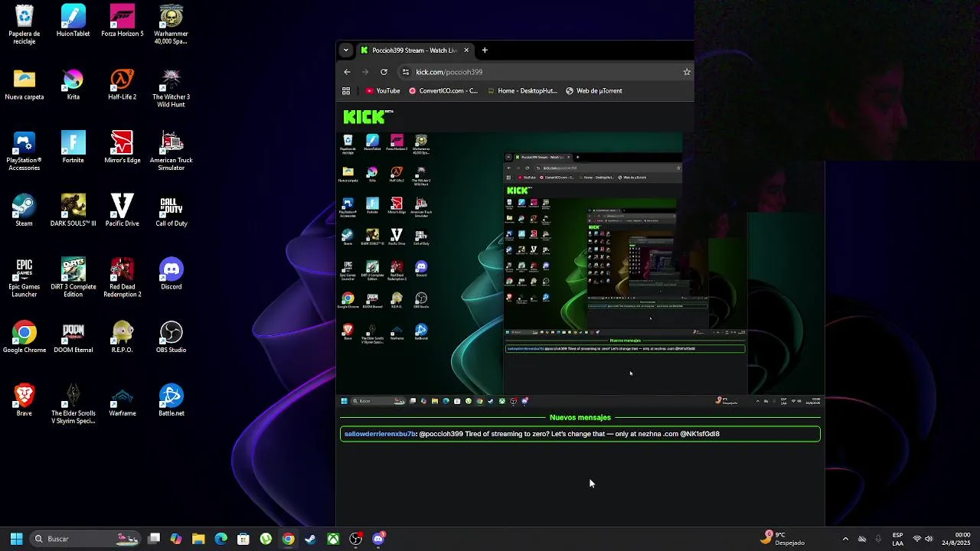Open the Chrome apps grid in bookmarks bar
Image resolution: width=980 pixels, height=551 pixels.
[x=346, y=91]
